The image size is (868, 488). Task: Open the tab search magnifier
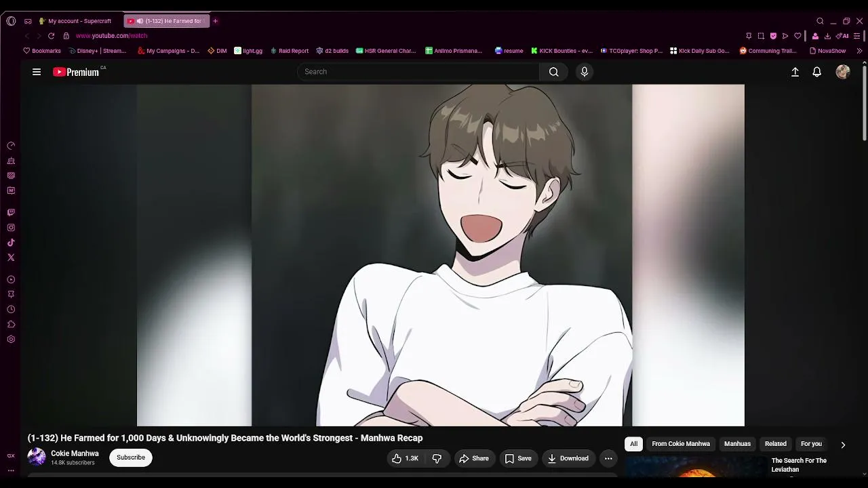click(820, 21)
